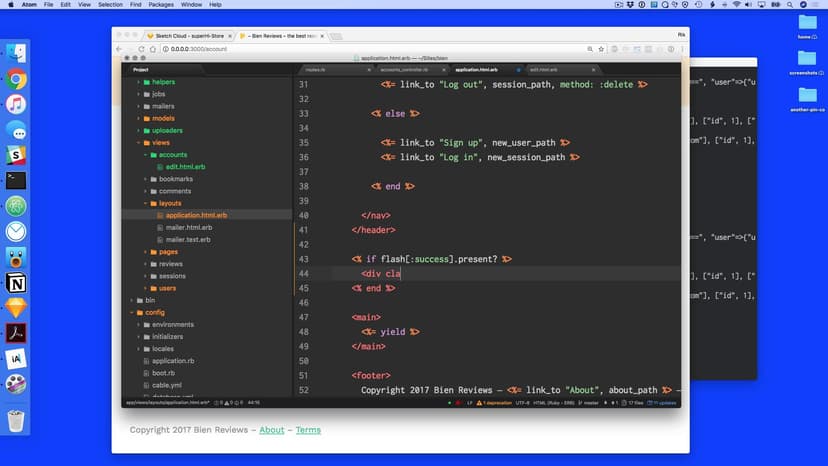Image resolution: width=828 pixels, height=466 pixels.
Task: Click the Terms footer link
Action: (x=308, y=430)
